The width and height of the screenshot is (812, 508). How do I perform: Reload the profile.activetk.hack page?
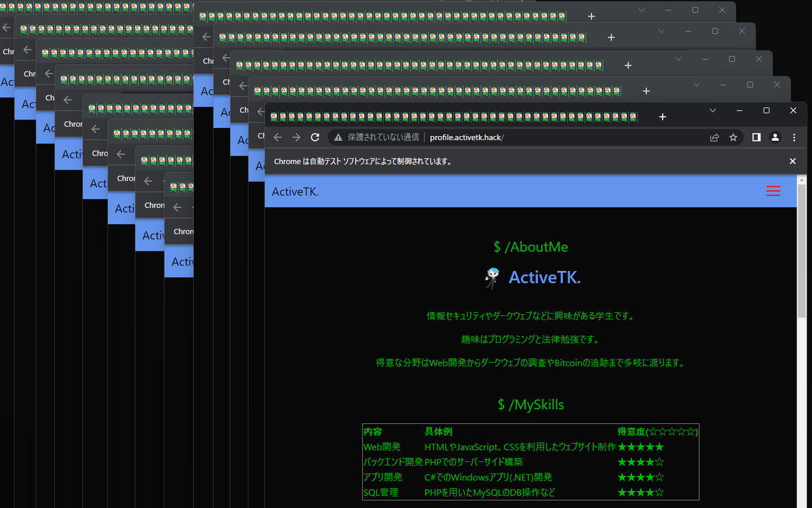(315, 137)
